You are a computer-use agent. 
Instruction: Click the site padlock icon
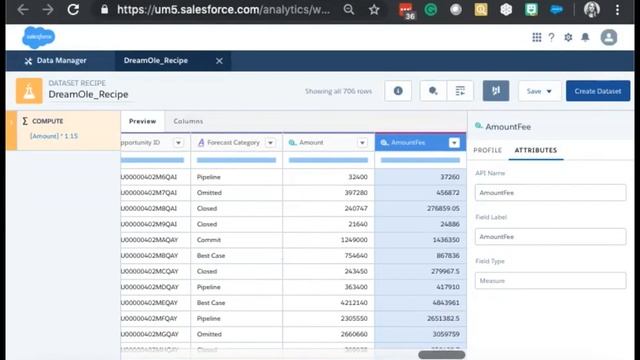(104, 9)
